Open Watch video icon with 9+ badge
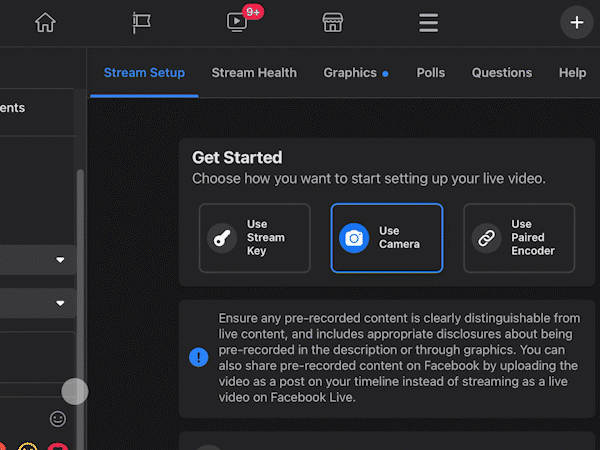Image resolution: width=600 pixels, height=450 pixels. tap(237, 22)
